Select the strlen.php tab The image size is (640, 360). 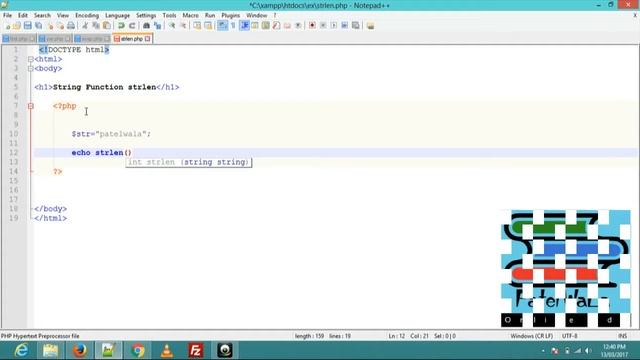pos(131,39)
